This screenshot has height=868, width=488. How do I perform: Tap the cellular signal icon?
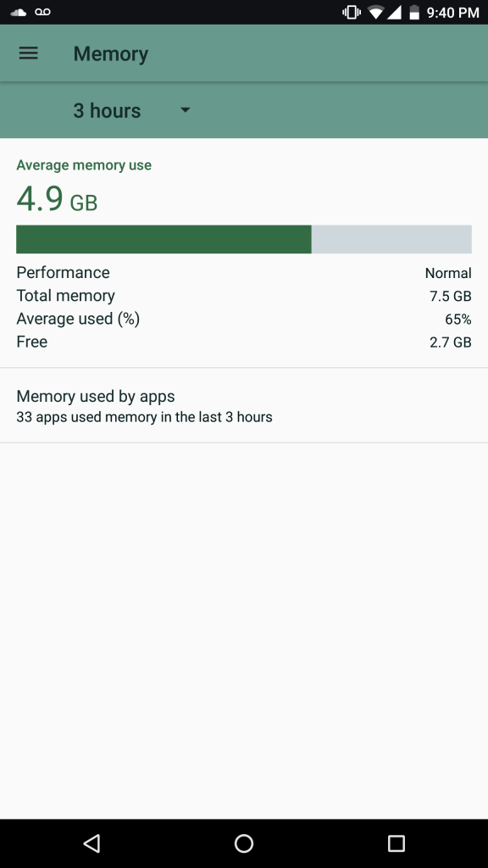(395, 12)
